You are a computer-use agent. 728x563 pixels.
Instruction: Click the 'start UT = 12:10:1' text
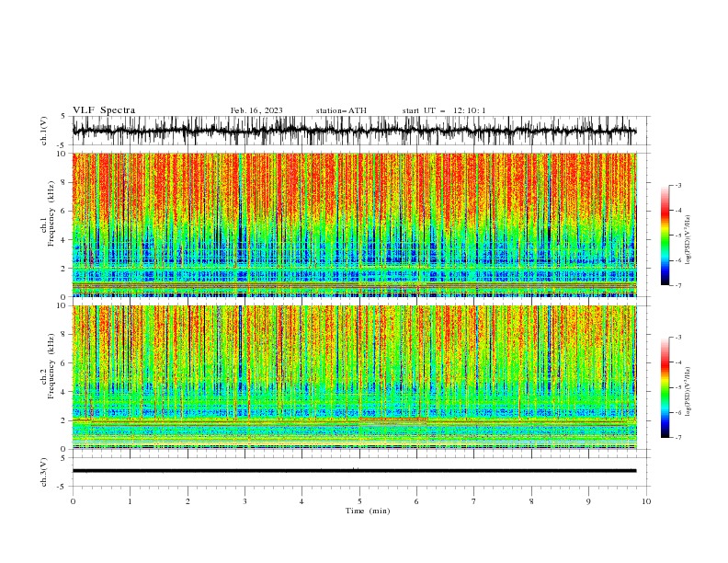(x=444, y=110)
